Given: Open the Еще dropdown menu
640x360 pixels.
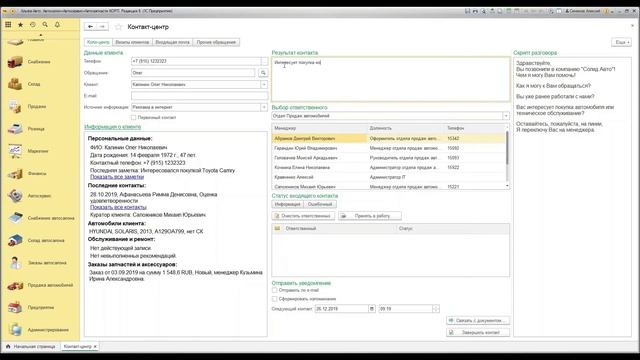Looking at the screenshot, I should pyautogui.click(x=622, y=42).
